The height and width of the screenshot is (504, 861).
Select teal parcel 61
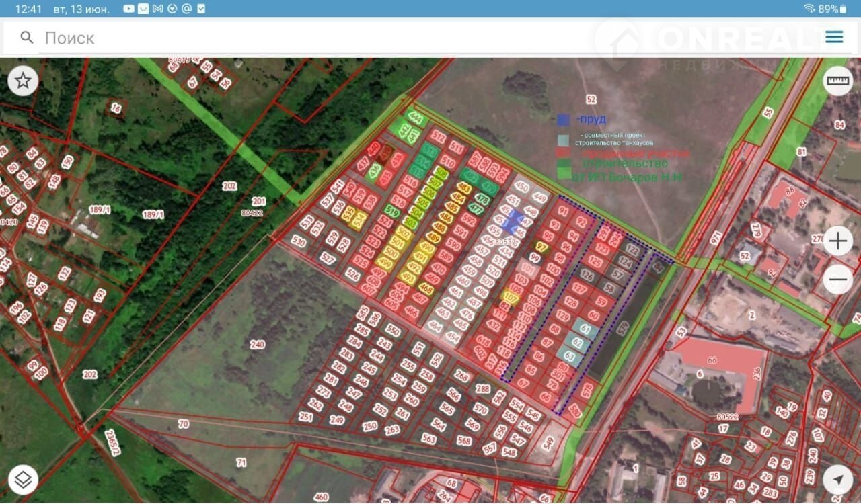pos(585,329)
